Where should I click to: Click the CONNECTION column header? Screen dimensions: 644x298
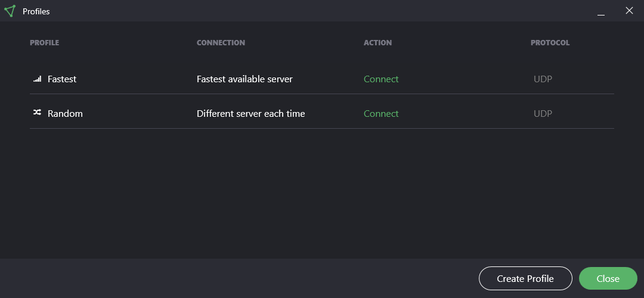click(x=221, y=43)
